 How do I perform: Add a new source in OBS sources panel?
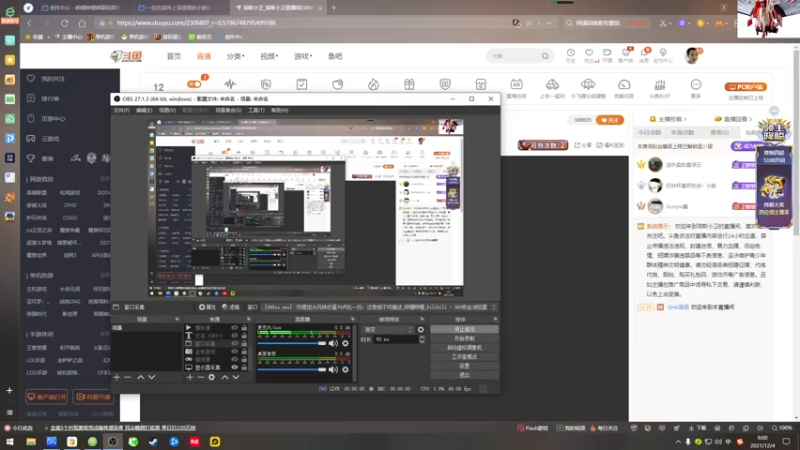pos(190,377)
